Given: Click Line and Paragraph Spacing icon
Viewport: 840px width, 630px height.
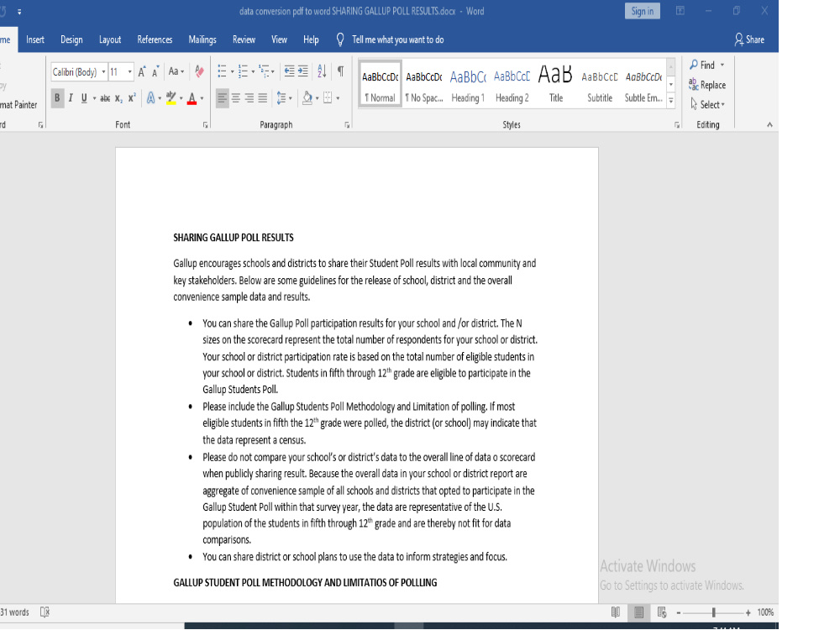Looking at the screenshot, I should [281, 98].
